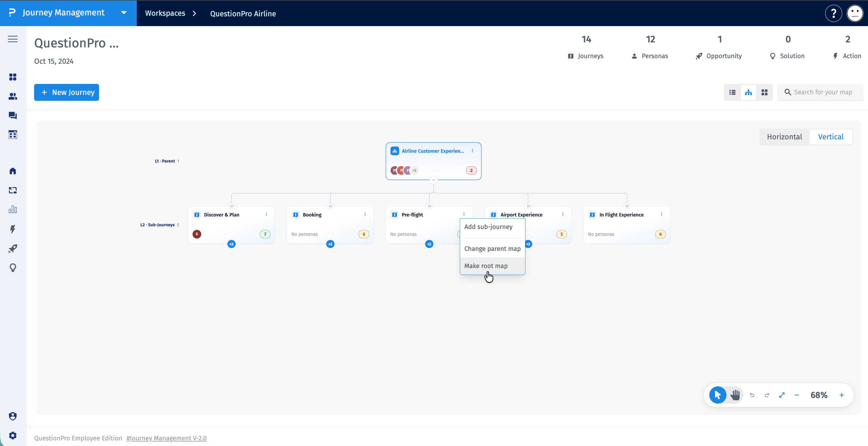The height and width of the screenshot is (446, 868).
Task: Open the rocket opportunities icon in sidebar
Action: (x=13, y=249)
